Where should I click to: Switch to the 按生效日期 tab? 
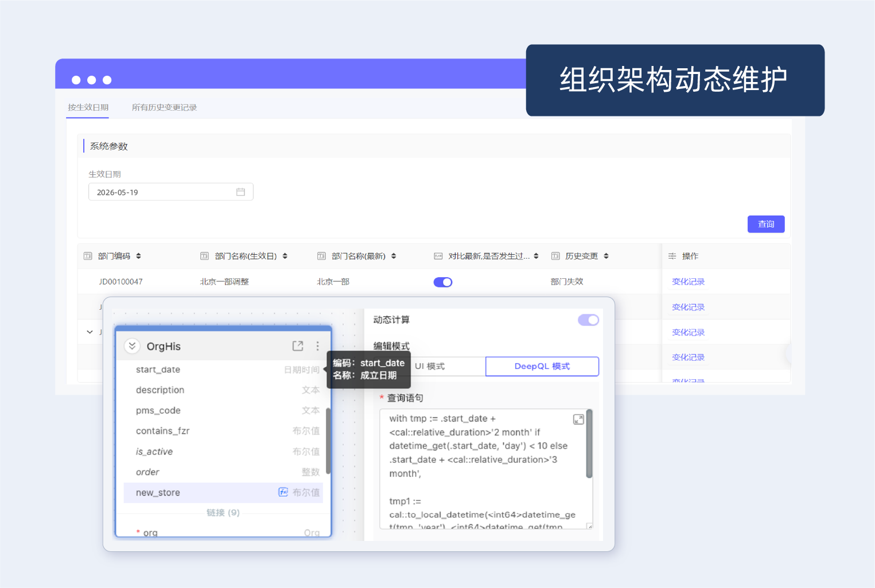click(88, 107)
